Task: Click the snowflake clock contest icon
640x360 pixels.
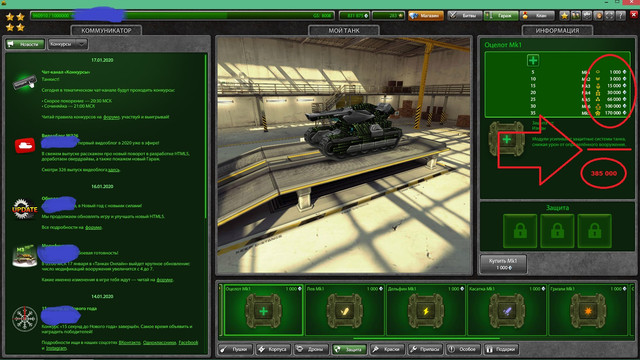Action: [x=24, y=318]
